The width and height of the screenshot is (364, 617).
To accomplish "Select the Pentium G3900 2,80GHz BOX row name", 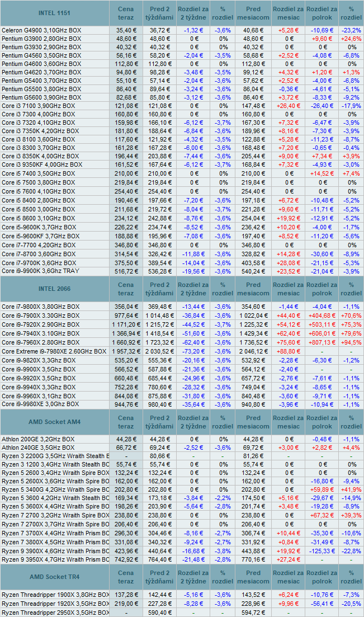I will (41, 39).
